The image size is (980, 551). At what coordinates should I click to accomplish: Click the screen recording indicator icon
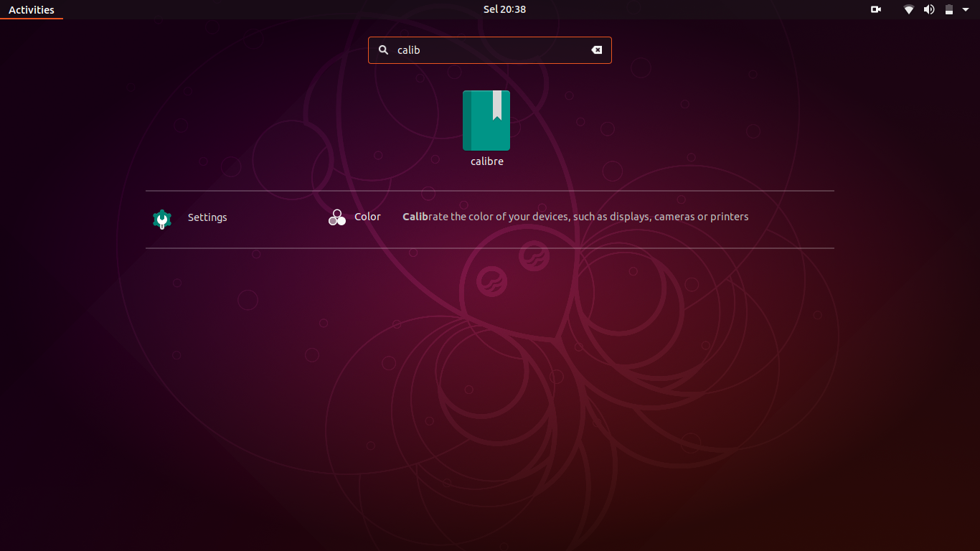click(876, 9)
